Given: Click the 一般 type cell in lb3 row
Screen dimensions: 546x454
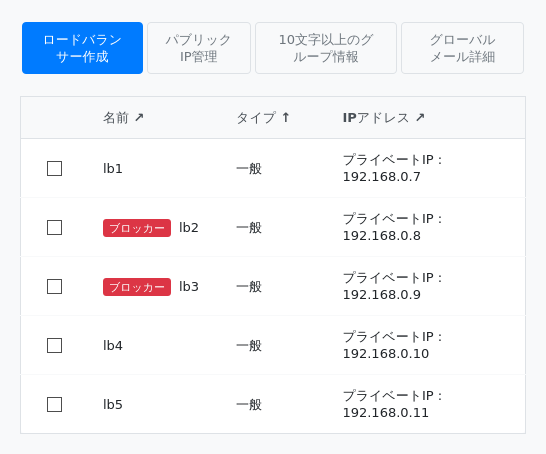Looking at the screenshot, I should [249, 287].
